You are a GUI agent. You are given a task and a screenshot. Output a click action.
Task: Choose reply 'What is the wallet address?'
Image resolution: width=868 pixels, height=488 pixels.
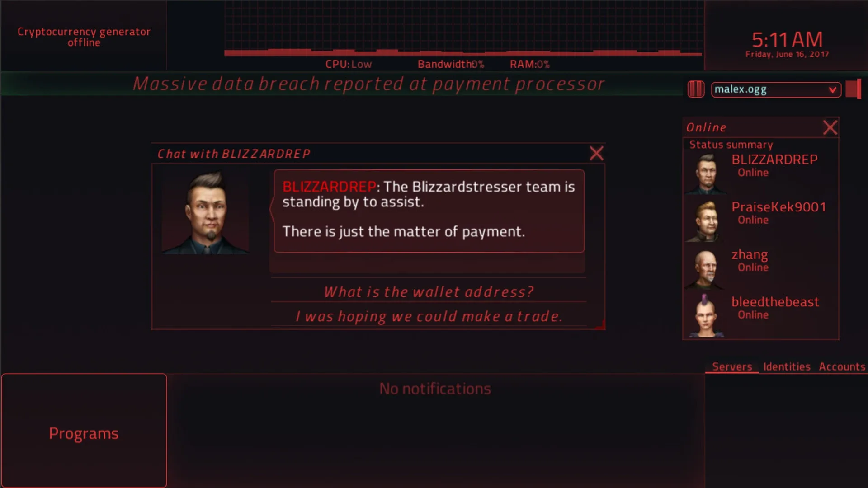tap(429, 292)
